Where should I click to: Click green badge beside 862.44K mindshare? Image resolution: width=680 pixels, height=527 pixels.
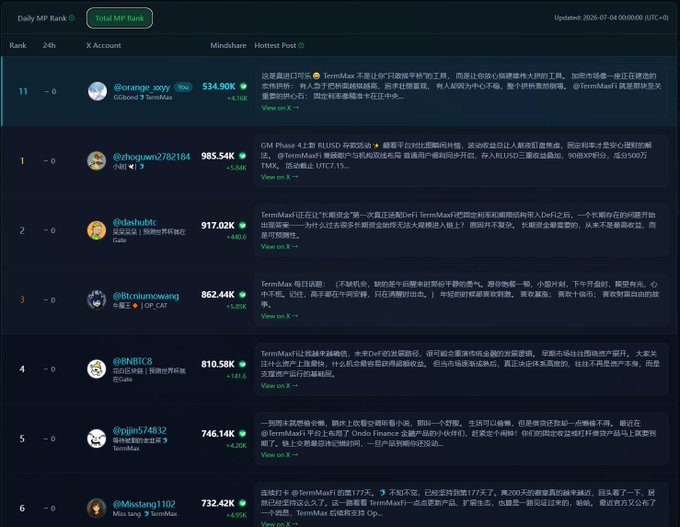tap(242, 295)
